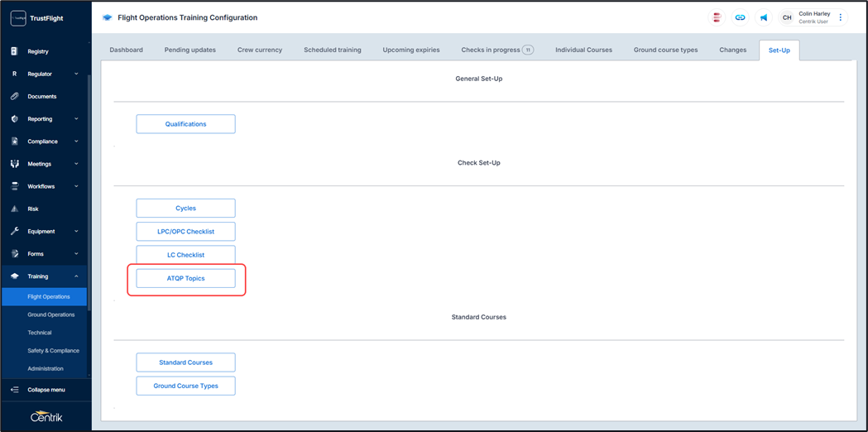
Task: Click the Workflows stack icon
Action: click(x=15, y=186)
